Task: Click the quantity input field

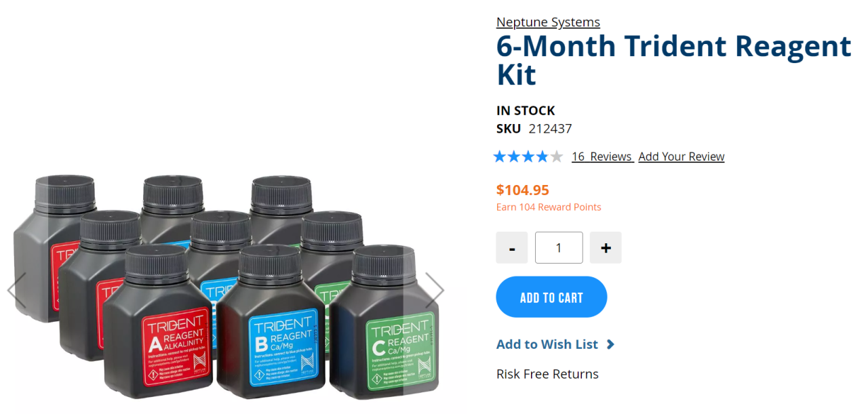Action: click(559, 248)
